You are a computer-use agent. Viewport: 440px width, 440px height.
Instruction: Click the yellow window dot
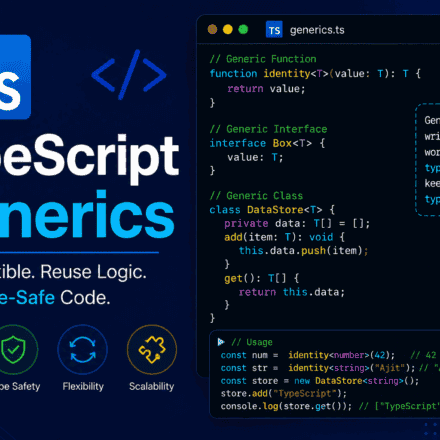tap(228, 29)
